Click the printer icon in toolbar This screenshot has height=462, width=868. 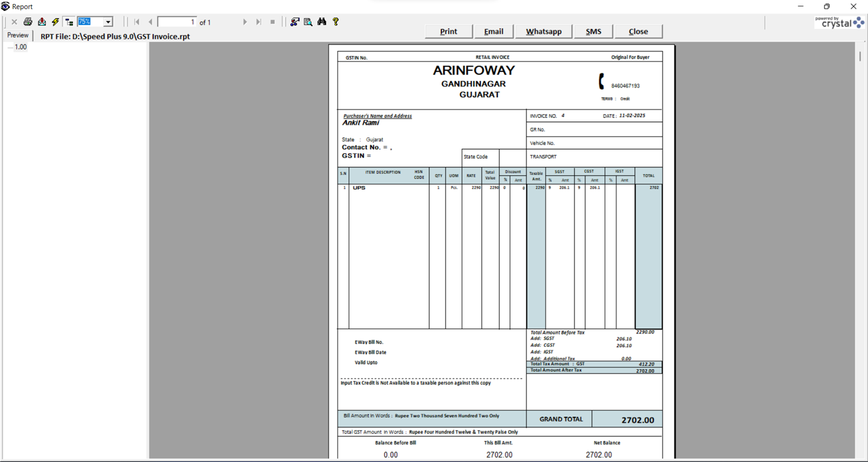coord(28,22)
